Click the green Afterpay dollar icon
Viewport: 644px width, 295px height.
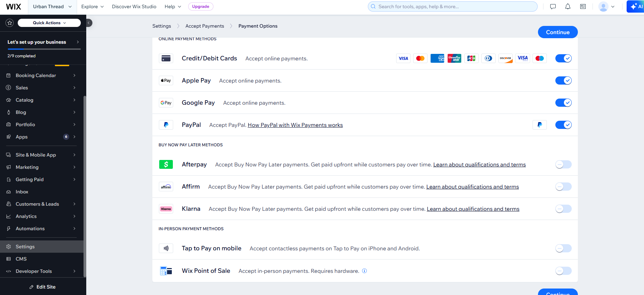[166, 164]
